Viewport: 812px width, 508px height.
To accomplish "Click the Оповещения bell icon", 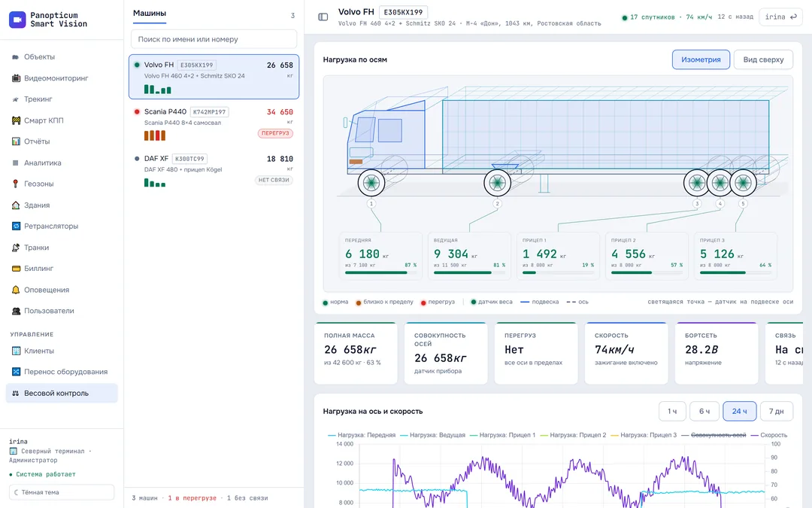I will (16, 290).
